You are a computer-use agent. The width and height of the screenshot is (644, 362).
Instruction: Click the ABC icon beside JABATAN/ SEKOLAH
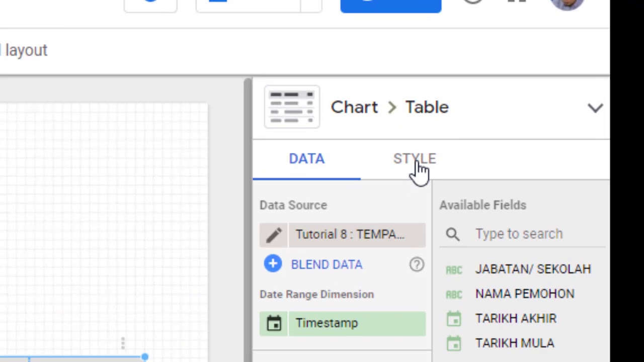click(454, 269)
